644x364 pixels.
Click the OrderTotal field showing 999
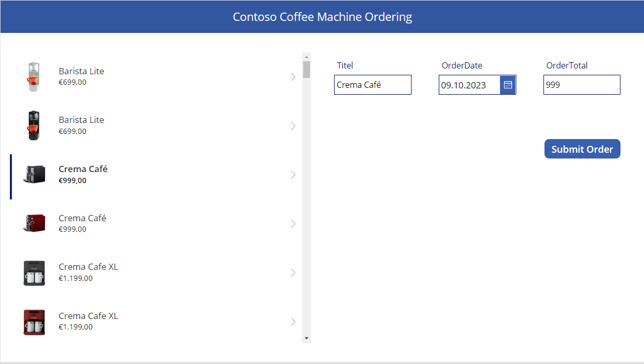pyautogui.click(x=582, y=85)
